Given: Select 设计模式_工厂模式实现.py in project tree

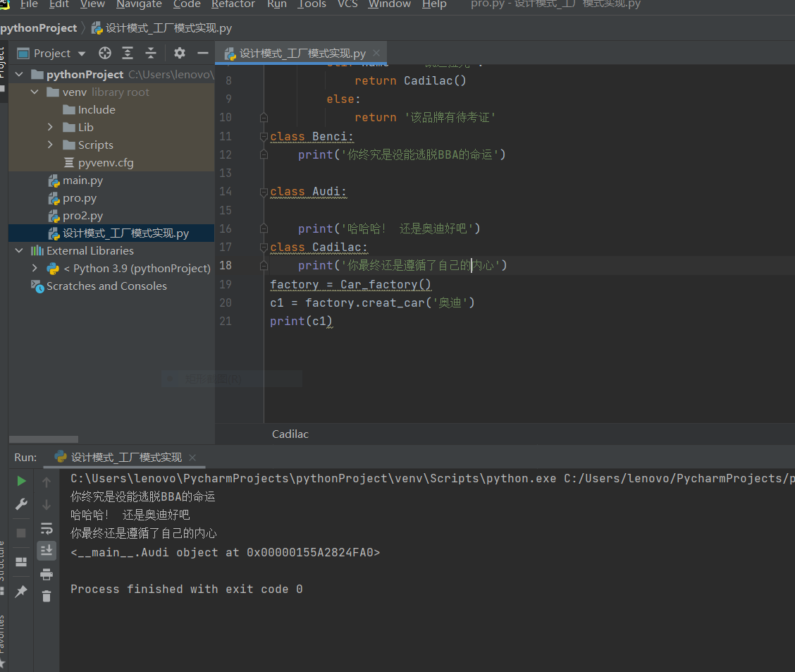Looking at the screenshot, I should (x=118, y=233).
